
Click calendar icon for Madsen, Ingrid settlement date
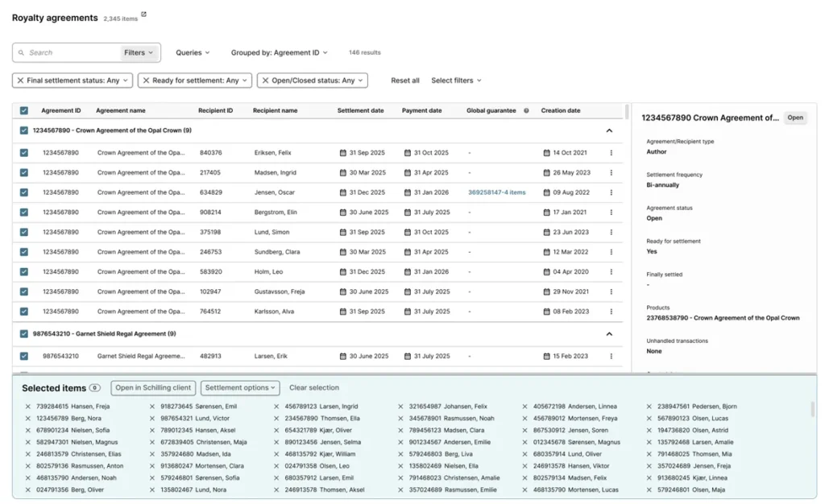[342, 172]
